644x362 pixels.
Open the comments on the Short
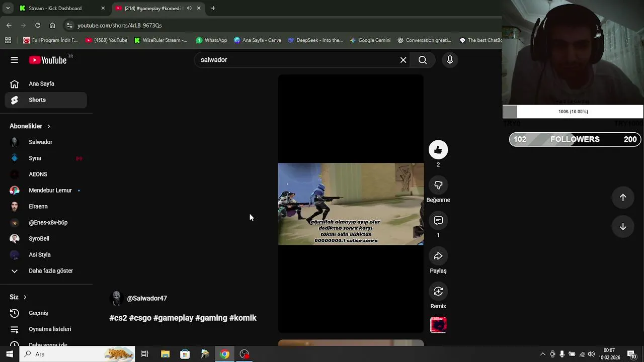438,221
